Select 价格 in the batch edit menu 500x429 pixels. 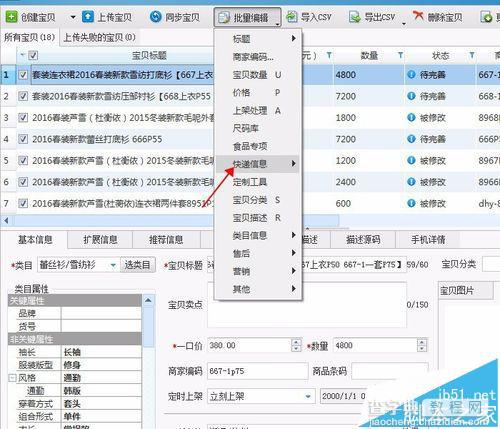258,93
